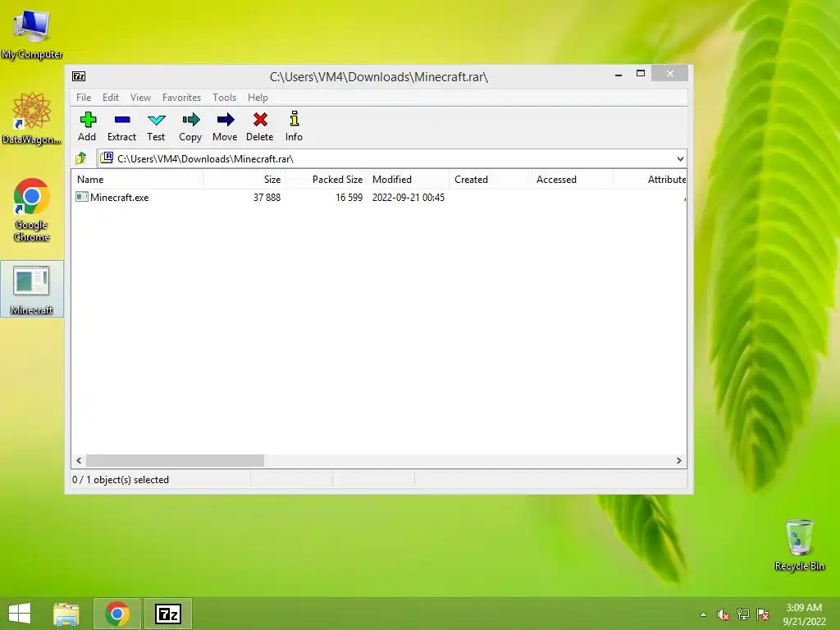Click the taskbar clock and date
Viewport: 840px width, 630px height.
point(804,614)
